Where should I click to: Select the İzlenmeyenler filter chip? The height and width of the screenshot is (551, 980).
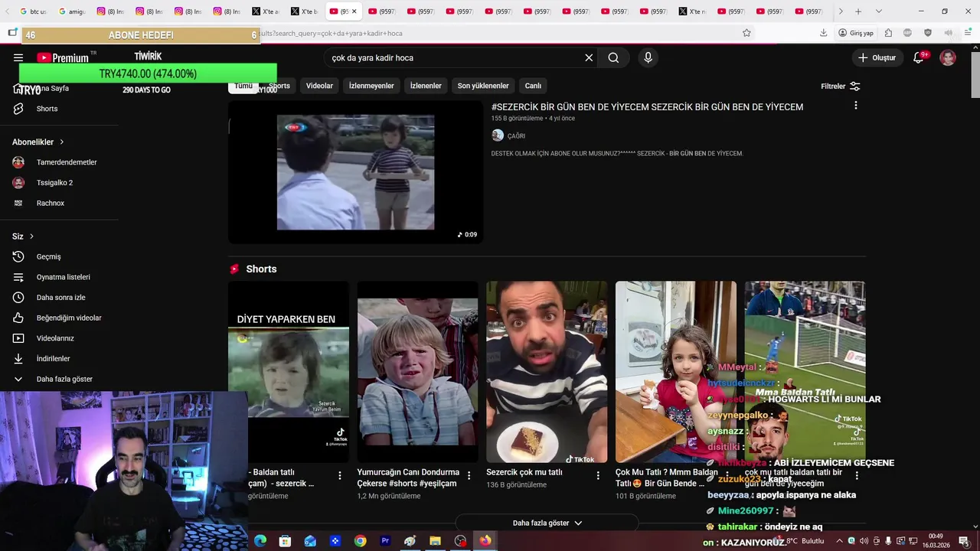coord(371,86)
